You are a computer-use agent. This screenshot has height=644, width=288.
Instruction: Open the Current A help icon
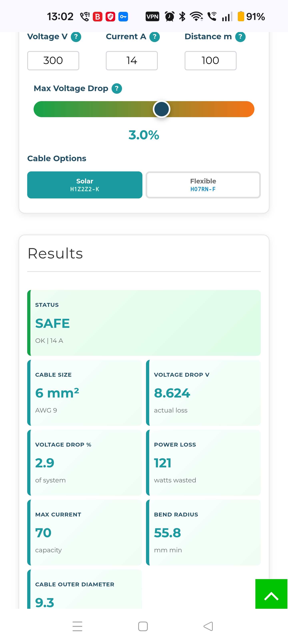(155, 37)
